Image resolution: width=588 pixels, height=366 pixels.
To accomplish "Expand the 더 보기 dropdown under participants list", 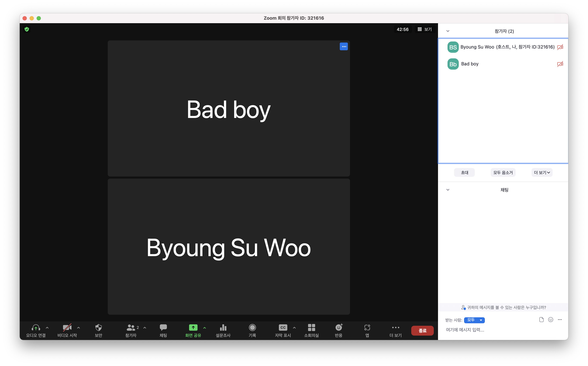I will [x=542, y=173].
